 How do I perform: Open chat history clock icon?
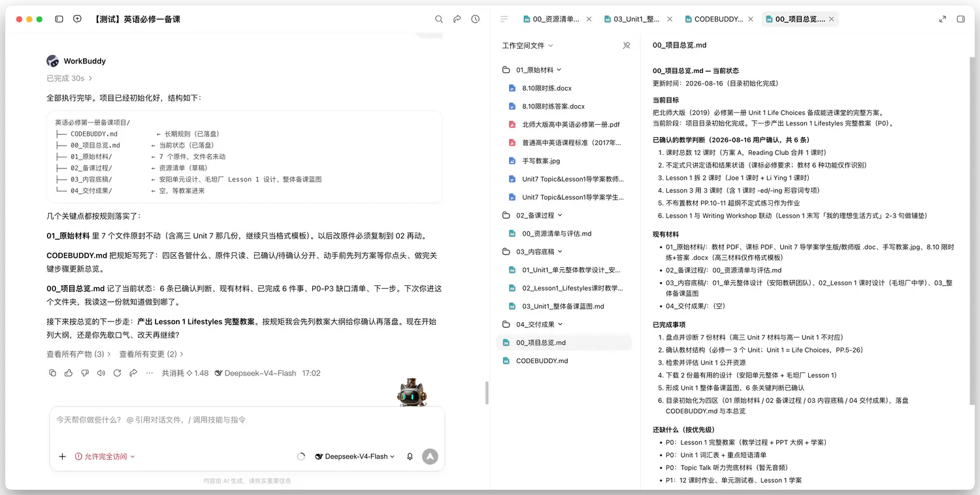pos(476,20)
